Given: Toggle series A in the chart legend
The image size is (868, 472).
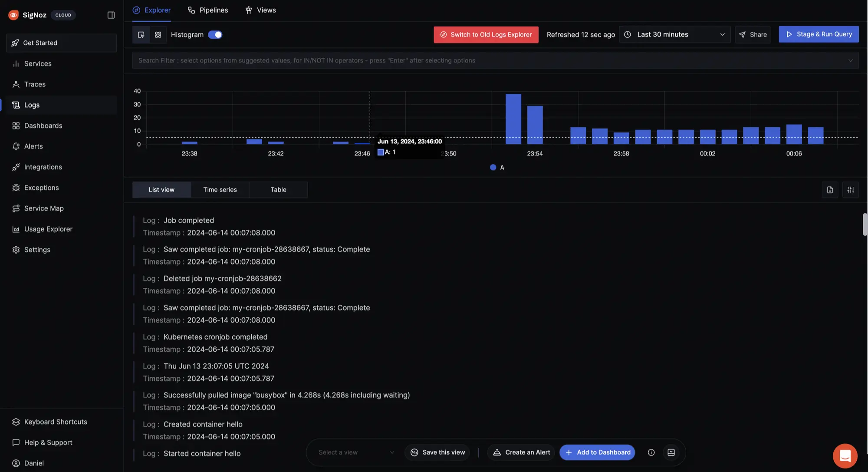Looking at the screenshot, I should pyautogui.click(x=497, y=168).
